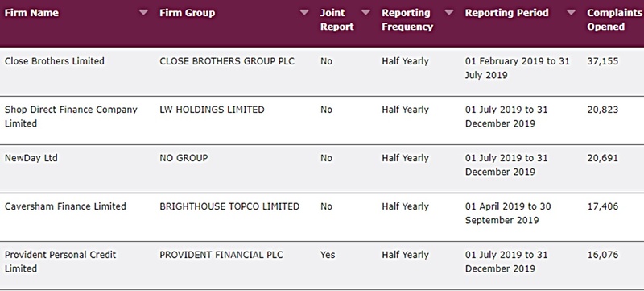Open the Firm Name column filter arrow
Image resolution: width=644 pixels, height=291 pixels.
click(x=143, y=12)
